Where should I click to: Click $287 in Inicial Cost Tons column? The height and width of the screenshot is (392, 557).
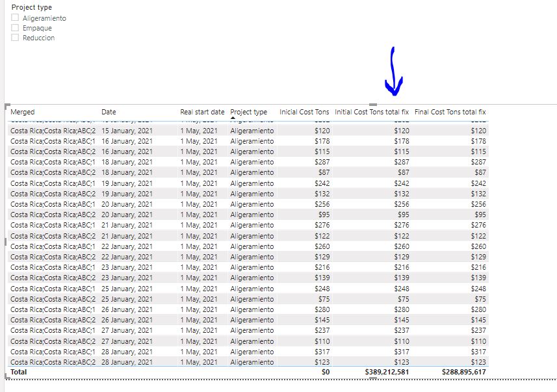[x=322, y=162]
